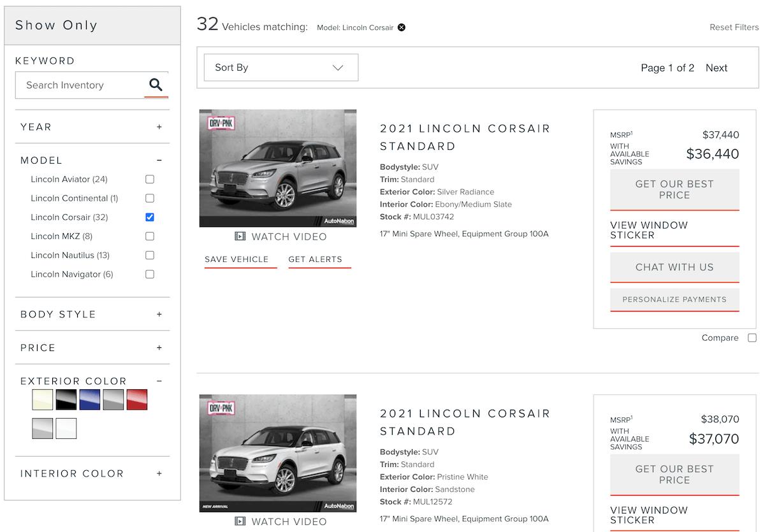This screenshot has width=765, height=532.
Task: Open the silver Corsair vehicle photo
Action: click(x=278, y=168)
